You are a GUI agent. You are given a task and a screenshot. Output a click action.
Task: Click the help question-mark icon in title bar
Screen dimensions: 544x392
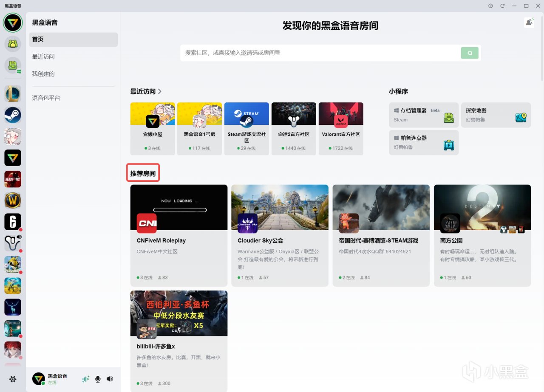(x=490, y=6)
